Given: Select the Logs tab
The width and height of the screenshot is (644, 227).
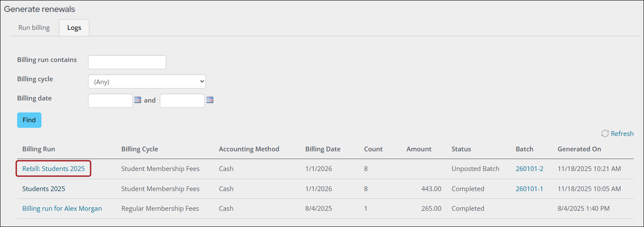Looking at the screenshot, I should click(74, 28).
